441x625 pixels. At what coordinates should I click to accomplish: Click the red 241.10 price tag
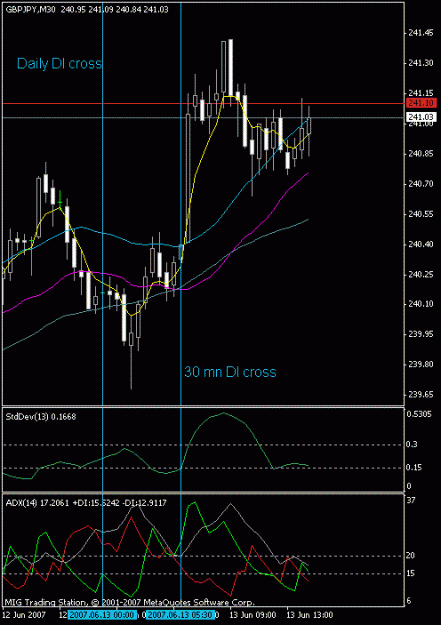coord(421,103)
